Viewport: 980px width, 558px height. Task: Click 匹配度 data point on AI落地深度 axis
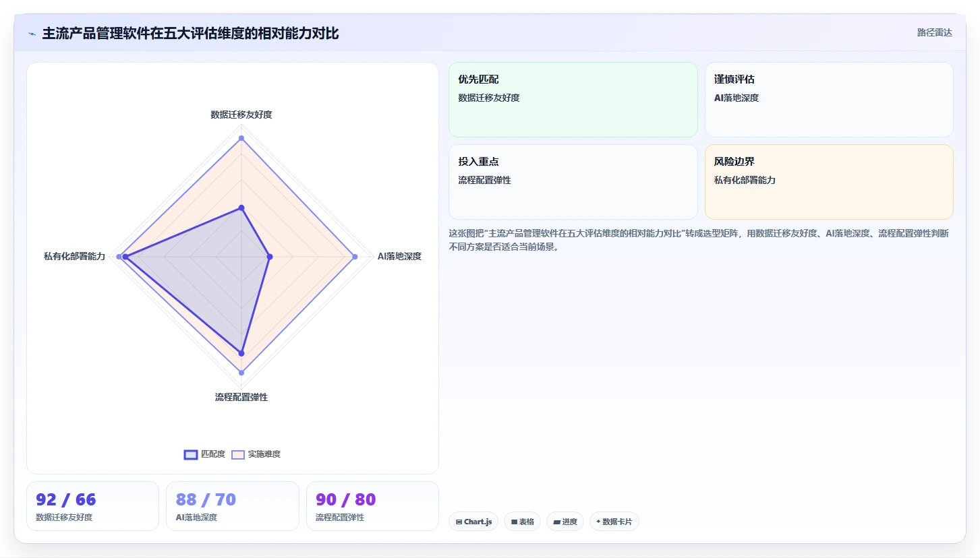[x=270, y=257]
